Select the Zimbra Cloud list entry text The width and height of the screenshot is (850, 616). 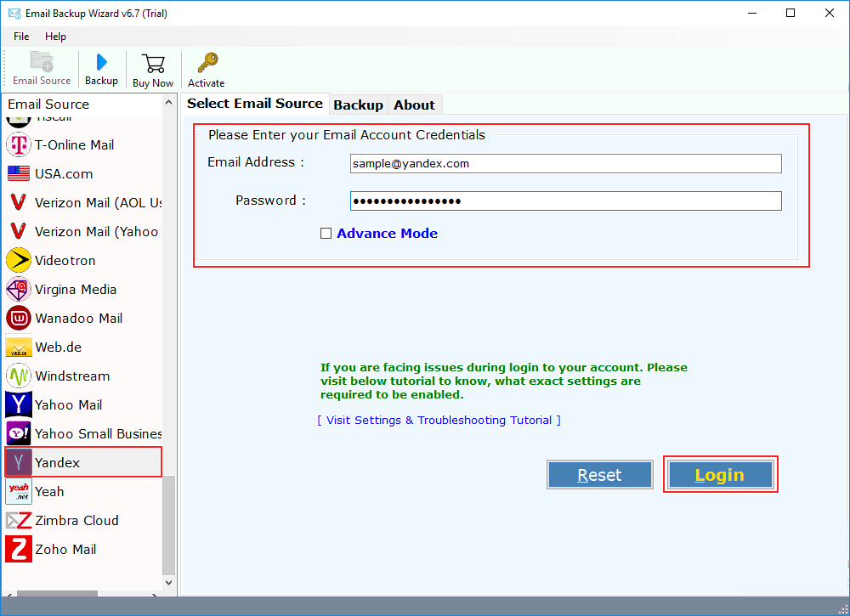(77, 521)
